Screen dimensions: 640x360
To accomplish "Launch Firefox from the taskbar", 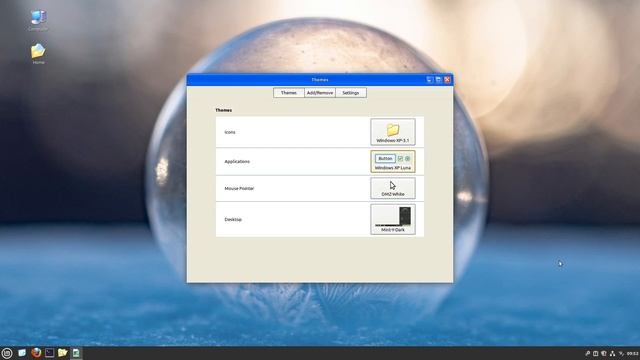I will (36, 353).
